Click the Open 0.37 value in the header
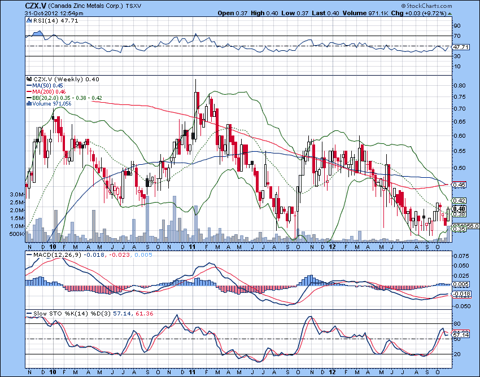Viewport: 480px width, 377px height. [233, 13]
